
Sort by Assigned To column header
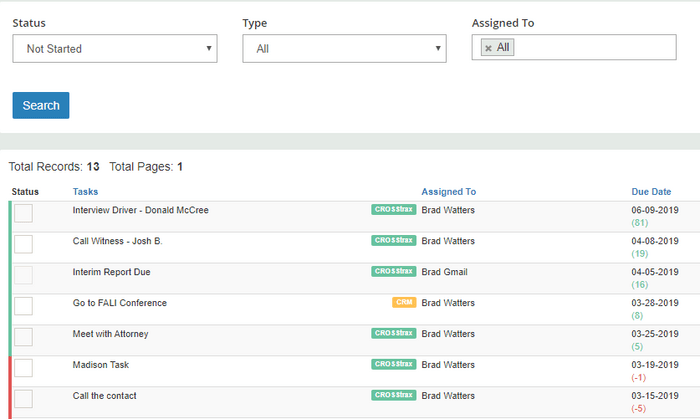[448, 191]
